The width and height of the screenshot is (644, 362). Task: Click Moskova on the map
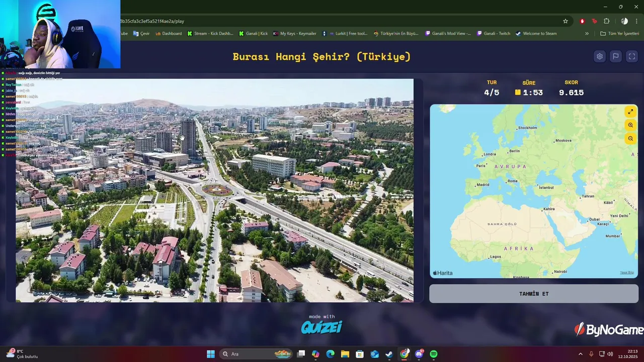(563, 140)
